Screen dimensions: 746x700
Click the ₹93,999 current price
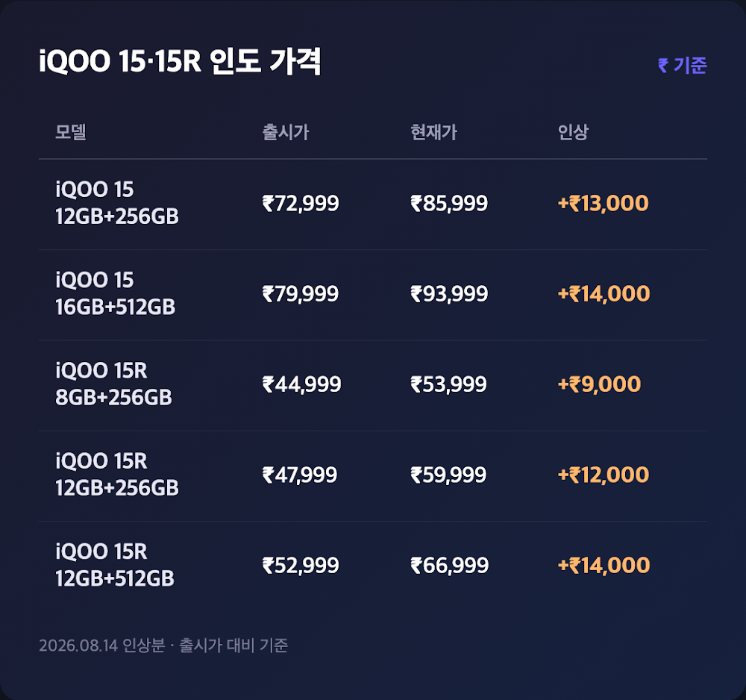449,294
